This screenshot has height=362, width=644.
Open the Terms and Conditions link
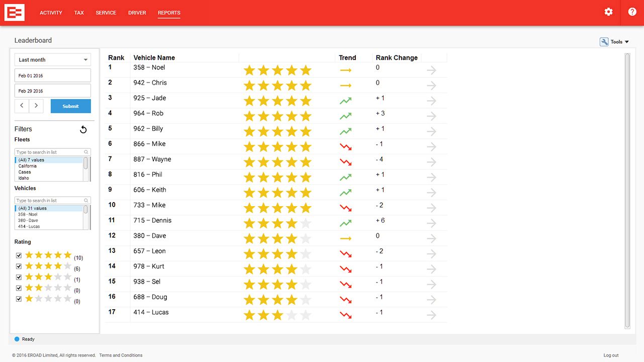(121, 355)
